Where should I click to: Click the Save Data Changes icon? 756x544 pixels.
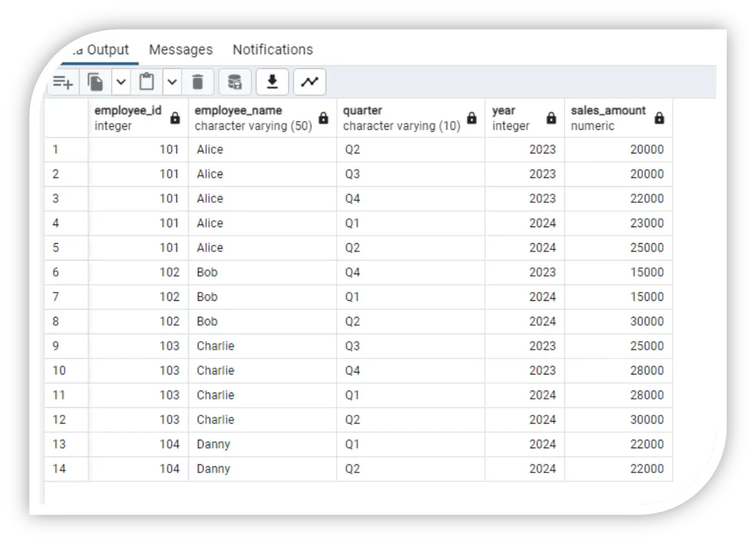coord(235,81)
